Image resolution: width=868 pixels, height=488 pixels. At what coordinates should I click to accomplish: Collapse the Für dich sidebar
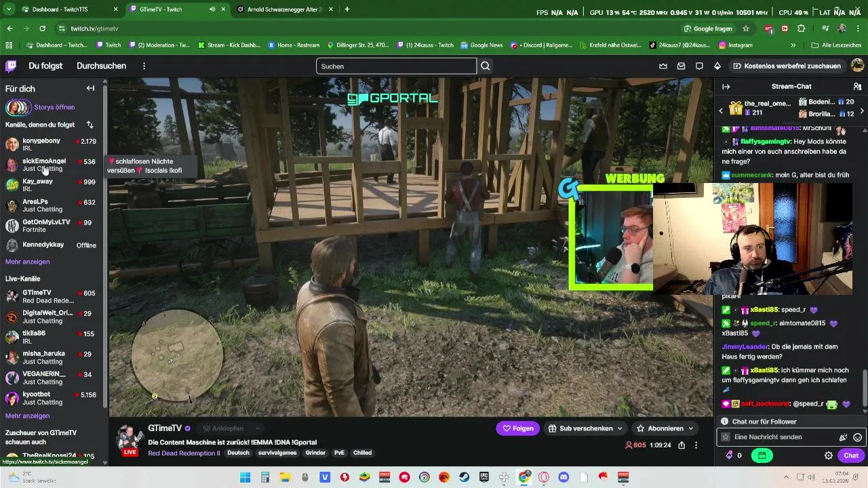pyautogui.click(x=90, y=88)
